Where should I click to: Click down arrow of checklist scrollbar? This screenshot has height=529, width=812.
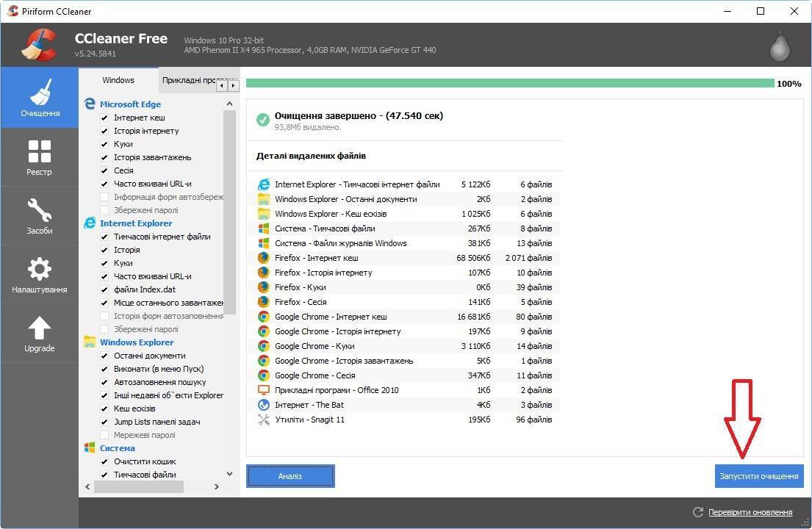pos(230,474)
